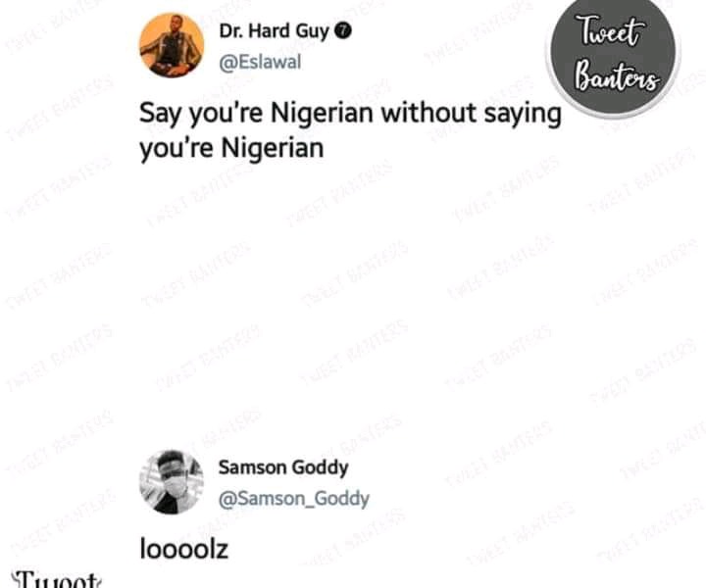Click the Samson Goddy display name
This screenshot has width=706, height=588.
[x=283, y=467]
